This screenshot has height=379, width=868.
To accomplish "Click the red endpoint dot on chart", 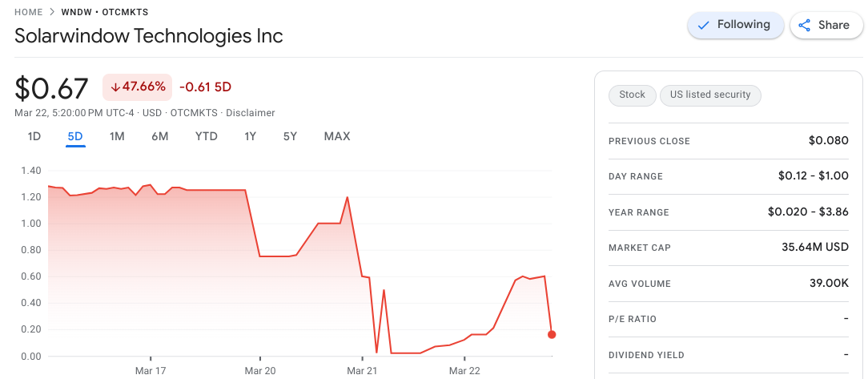I will point(552,334).
